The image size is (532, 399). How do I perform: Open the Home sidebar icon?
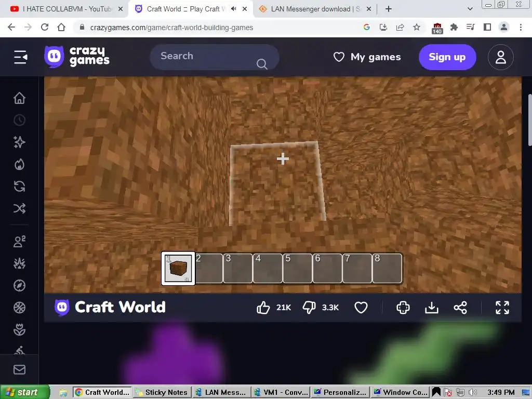19,98
